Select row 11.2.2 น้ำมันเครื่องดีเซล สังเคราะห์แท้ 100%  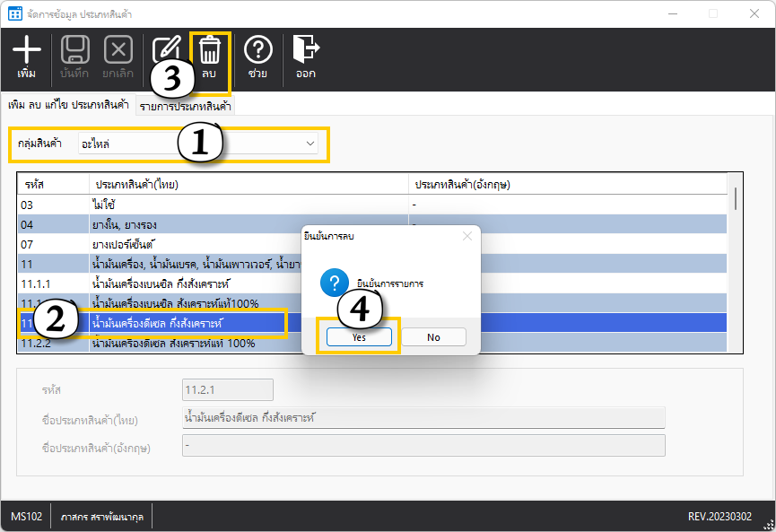[x=179, y=344]
